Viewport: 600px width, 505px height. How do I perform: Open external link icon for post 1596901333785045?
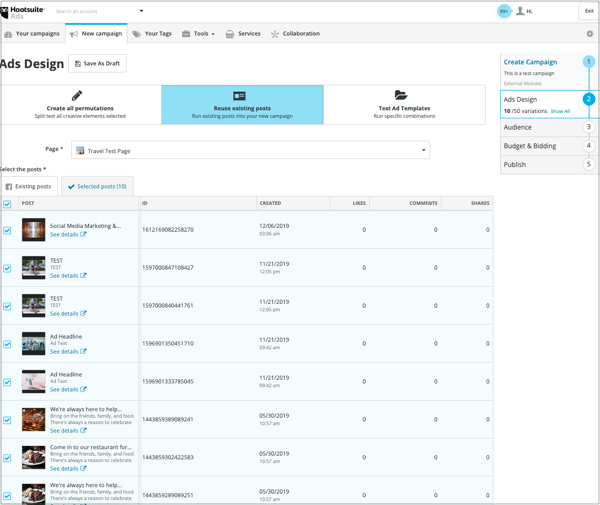pyautogui.click(x=83, y=389)
